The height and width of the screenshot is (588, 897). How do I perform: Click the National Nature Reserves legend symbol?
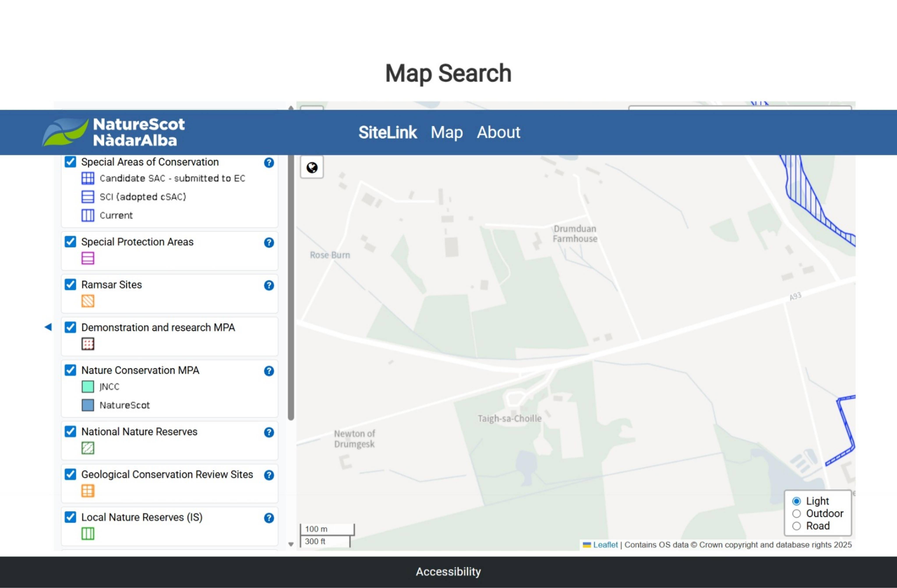tap(88, 448)
